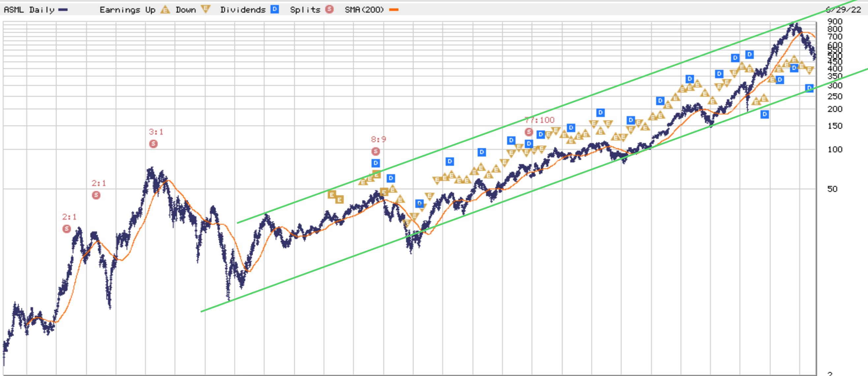The width and height of the screenshot is (868, 376).
Task: Click the leftmost 2:1 split marker
Action: point(67,229)
